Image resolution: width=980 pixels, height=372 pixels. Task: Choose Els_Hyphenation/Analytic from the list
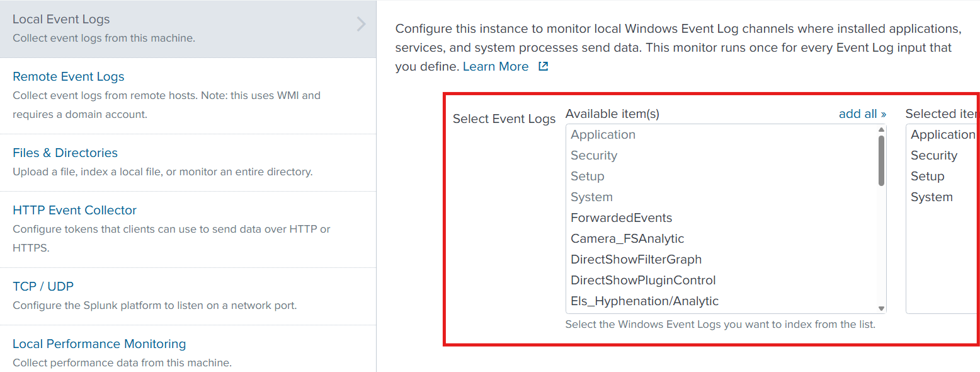644,301
